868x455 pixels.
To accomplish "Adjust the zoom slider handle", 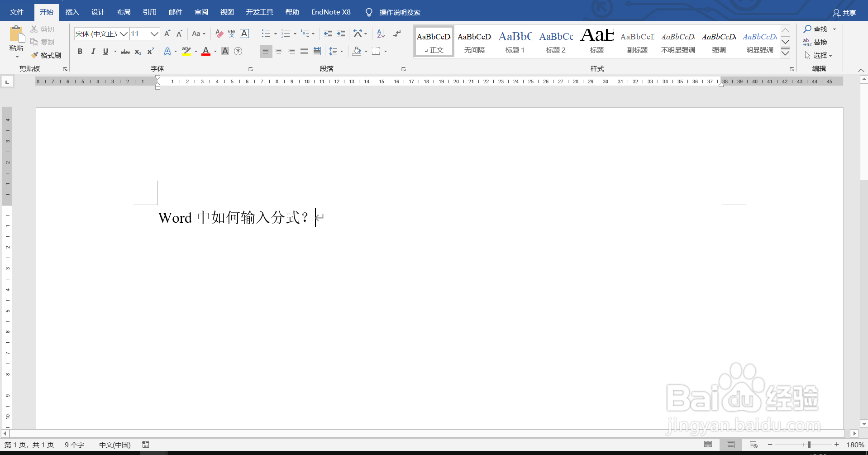I will coord(809,445).
